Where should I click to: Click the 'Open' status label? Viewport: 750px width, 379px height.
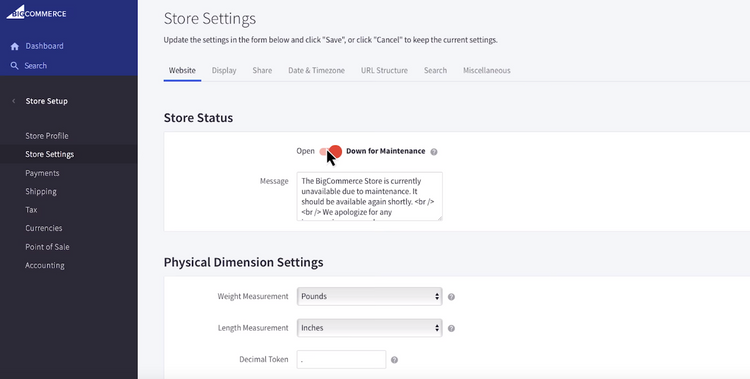point(305,151)
